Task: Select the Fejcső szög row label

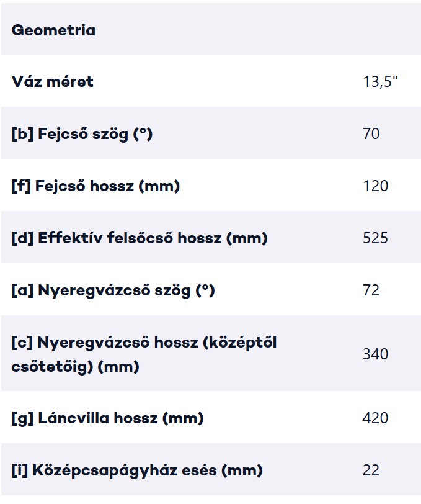Action: 82,134
